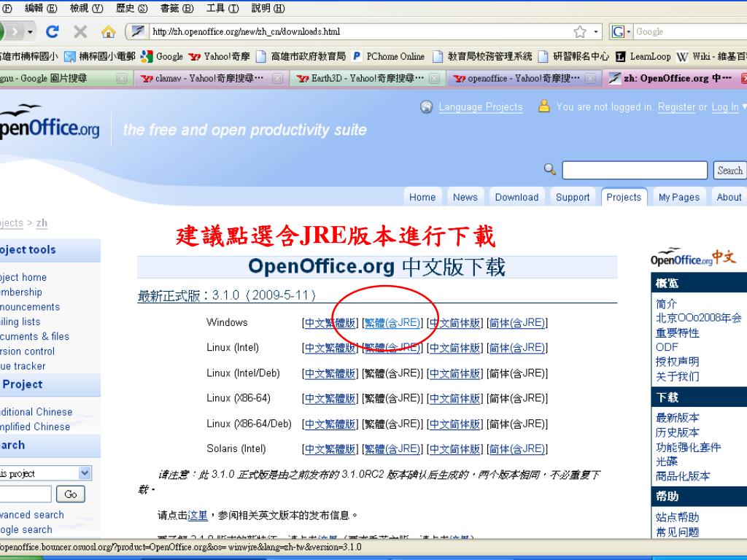
Task: Open the back/forward history dropdown arrow
Action: [29, 32]
